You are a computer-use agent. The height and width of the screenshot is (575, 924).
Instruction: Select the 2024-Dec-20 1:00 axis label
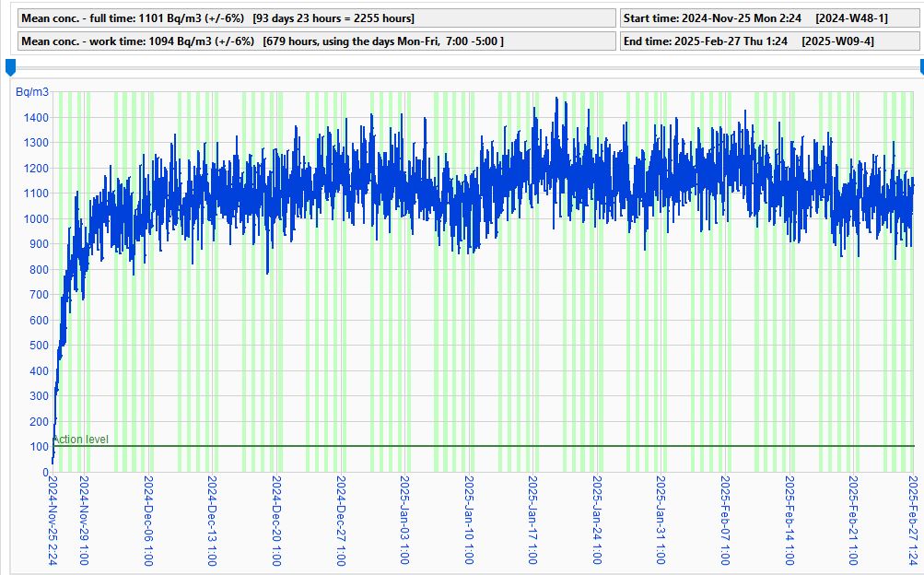[276, 521]
